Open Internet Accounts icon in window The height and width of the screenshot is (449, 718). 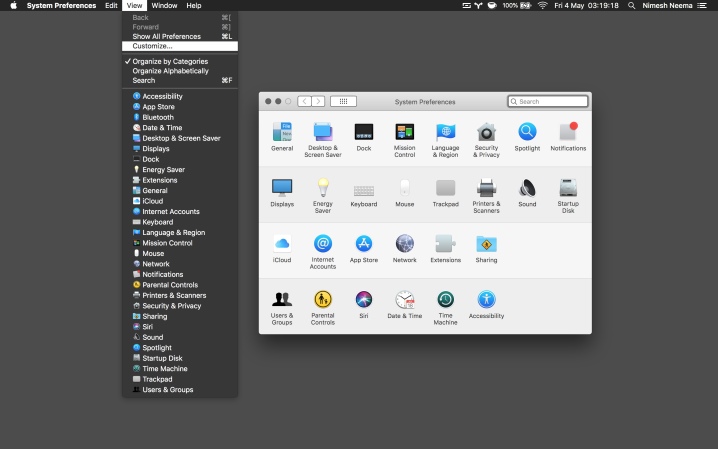[322, 243]
